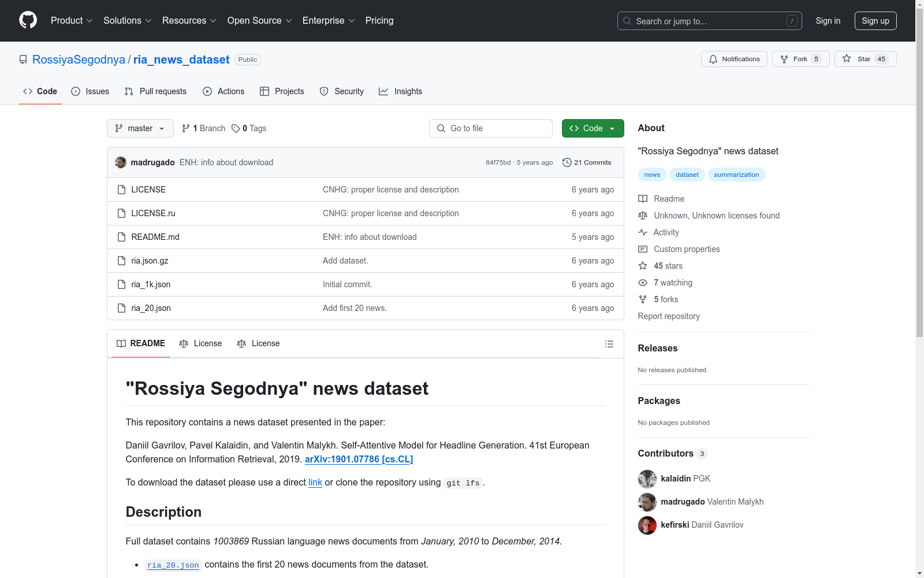Open the README outline list icon
The height and width of the screenshot is (578, 924).
coord(609,344)
